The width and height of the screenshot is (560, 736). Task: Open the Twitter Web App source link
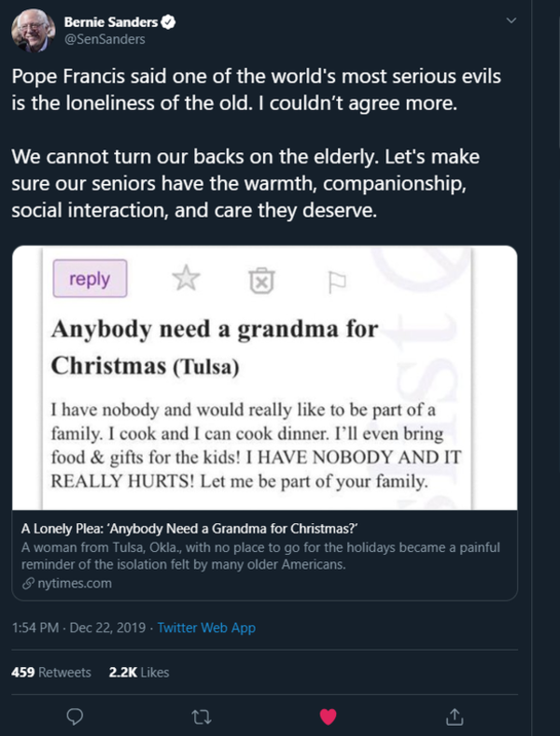pyautogui.click(x=206, y=628)
